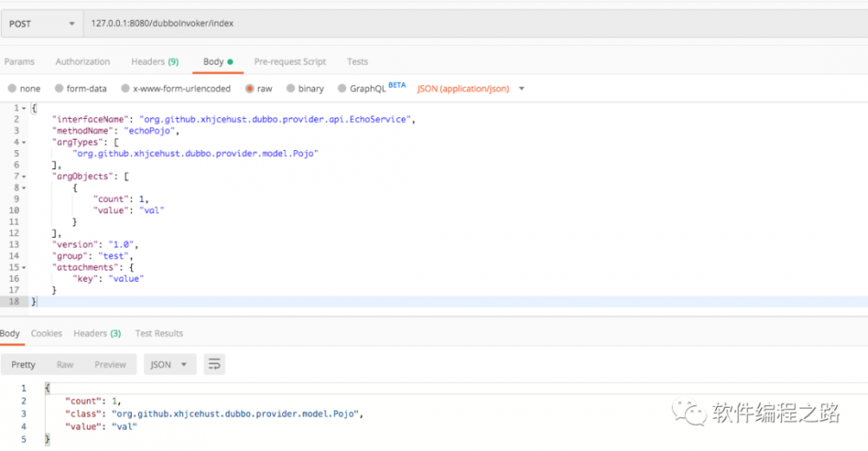Collapse the argTypes array fold arrow
The width and height of the screenshot is (868, 451).
23,143
